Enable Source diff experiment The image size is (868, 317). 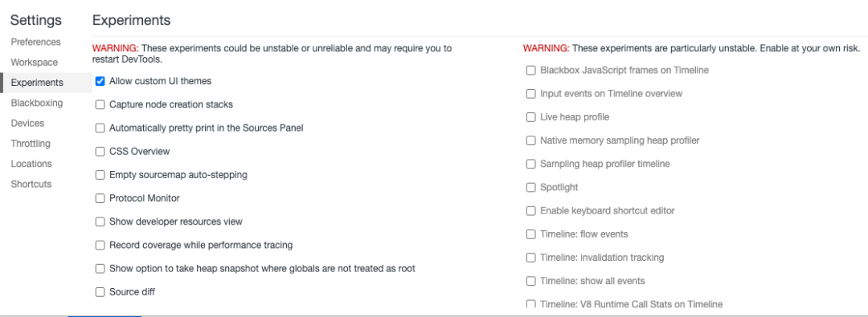pyautogui.click(x=100, y=292)
